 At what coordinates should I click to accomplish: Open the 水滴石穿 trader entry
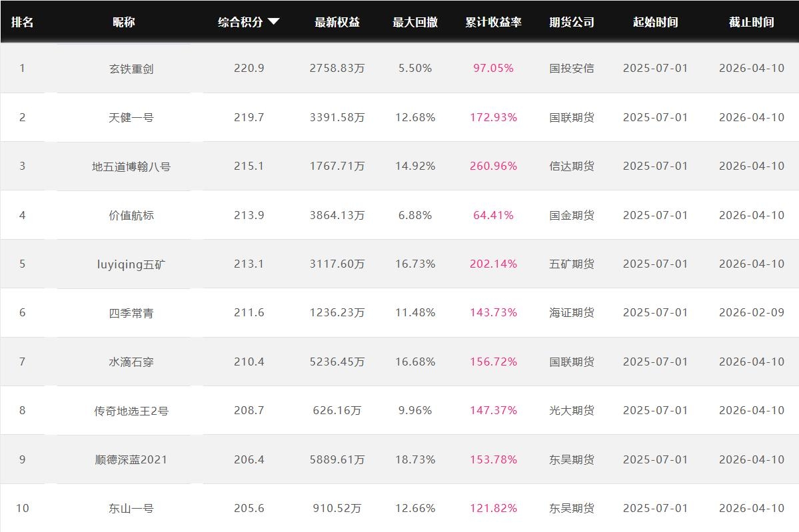click(131, 362)
